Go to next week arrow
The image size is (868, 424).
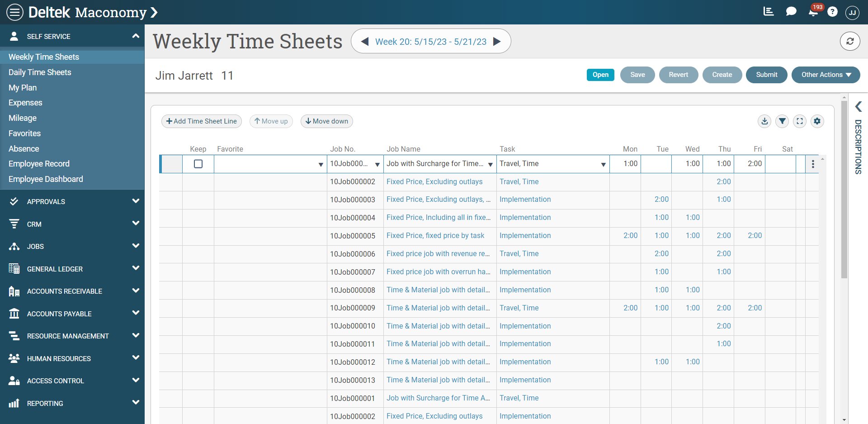click(497, 42)
